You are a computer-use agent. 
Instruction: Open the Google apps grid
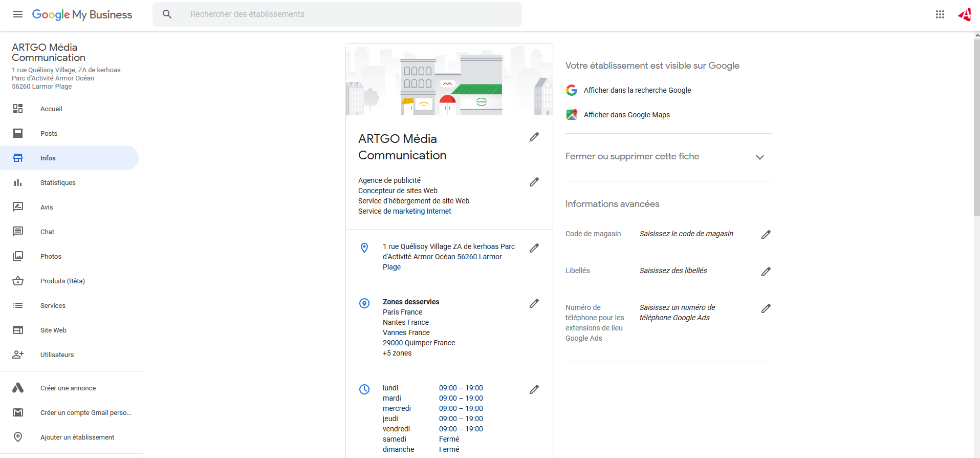tap(940, 14)
